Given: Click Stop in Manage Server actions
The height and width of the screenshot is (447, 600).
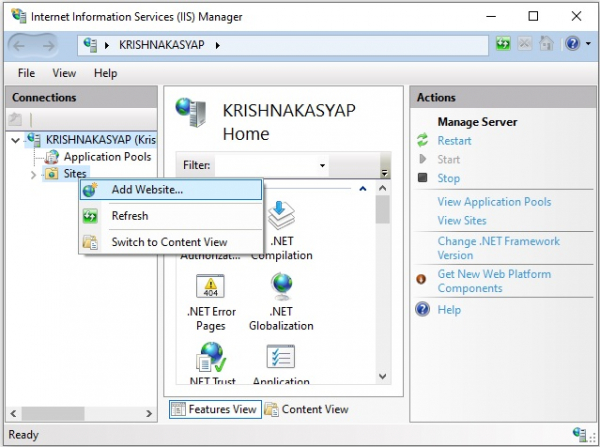Looking at the screenshot, I should (x=448, y=178).
